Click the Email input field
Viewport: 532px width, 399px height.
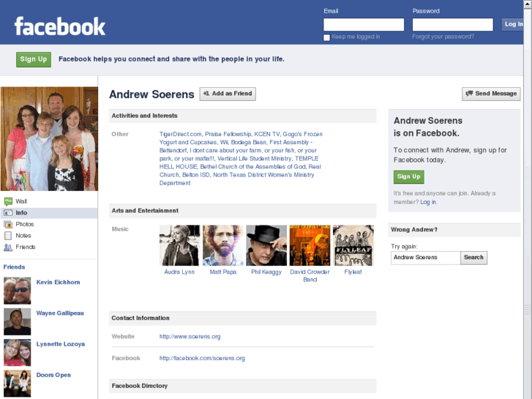coord(364,24)
